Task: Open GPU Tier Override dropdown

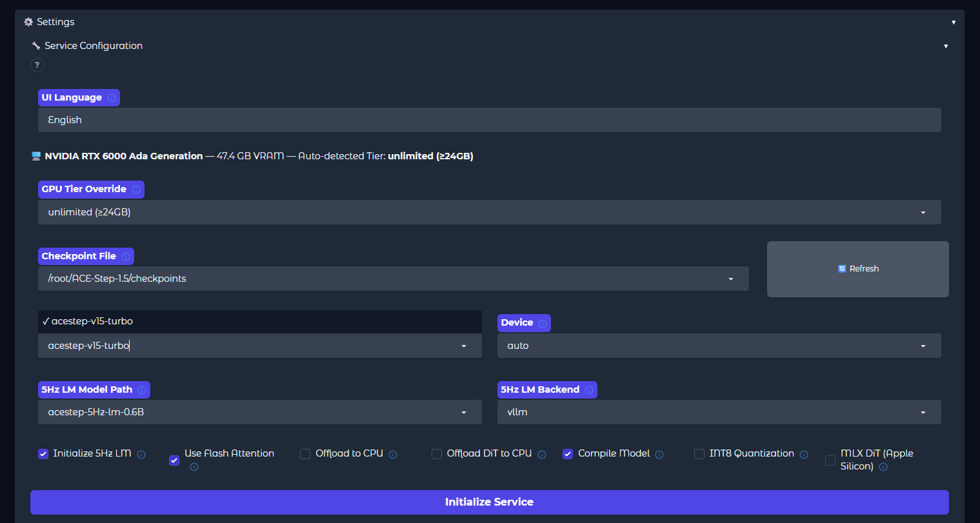Action: (x=490, y=212)
